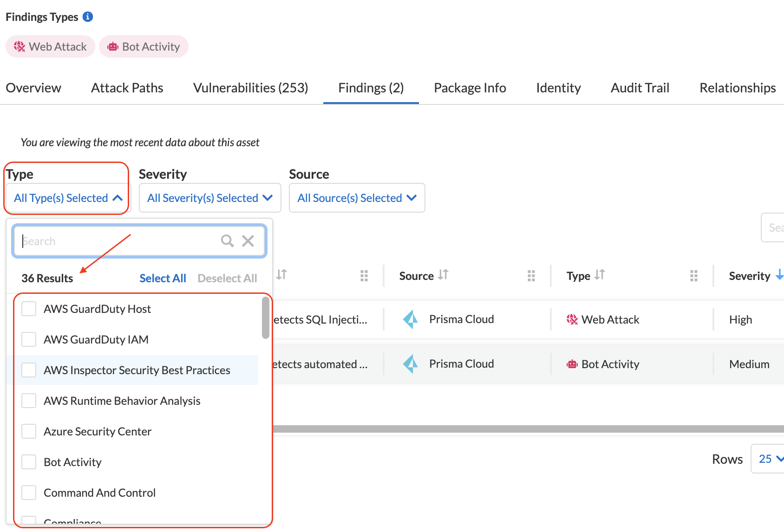This screenshot has width=784, height=532.
Task: Open the Attack Paths tab
Action: pos(127,88)
